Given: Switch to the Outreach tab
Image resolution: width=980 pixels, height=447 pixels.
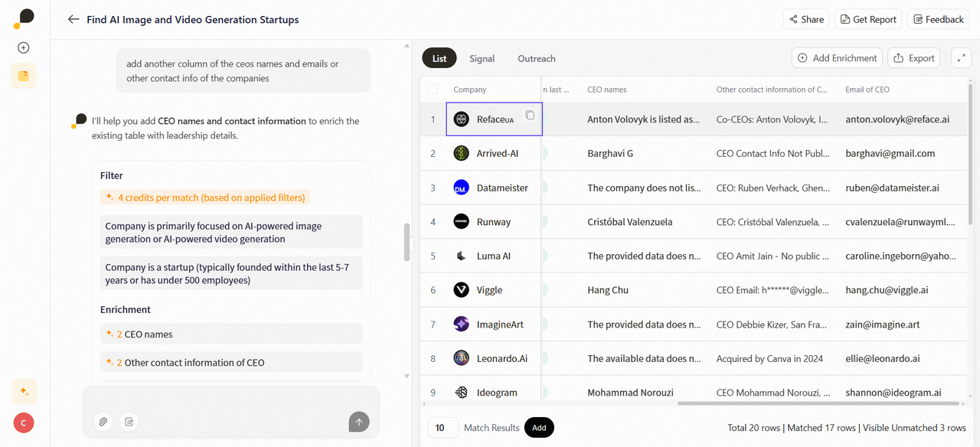Looking at the screenshot, I should [x=536, y=58].
